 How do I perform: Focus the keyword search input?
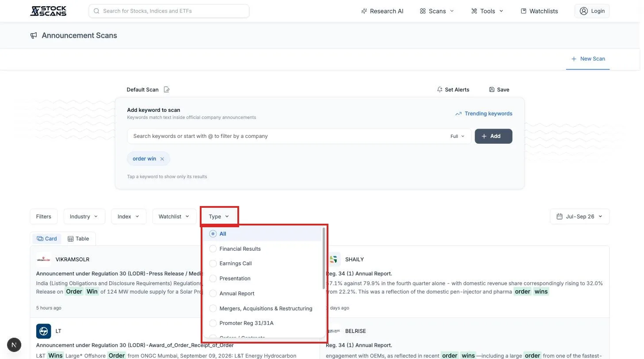(287, 136)
